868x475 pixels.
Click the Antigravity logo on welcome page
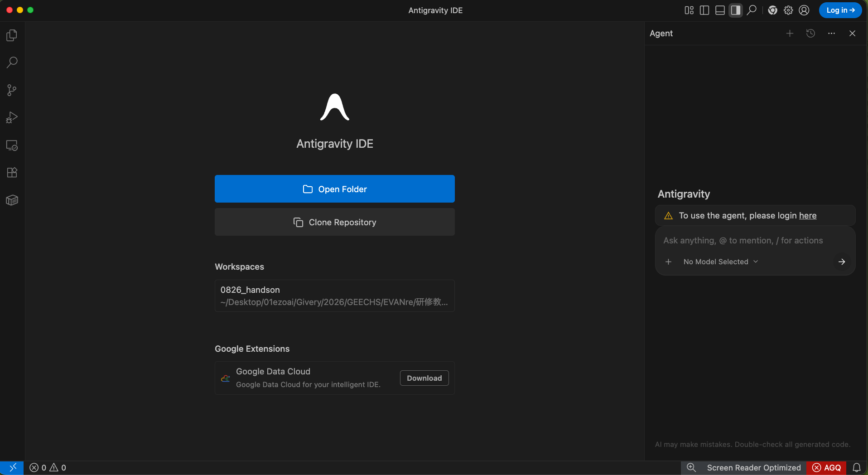tap(335, 107)
